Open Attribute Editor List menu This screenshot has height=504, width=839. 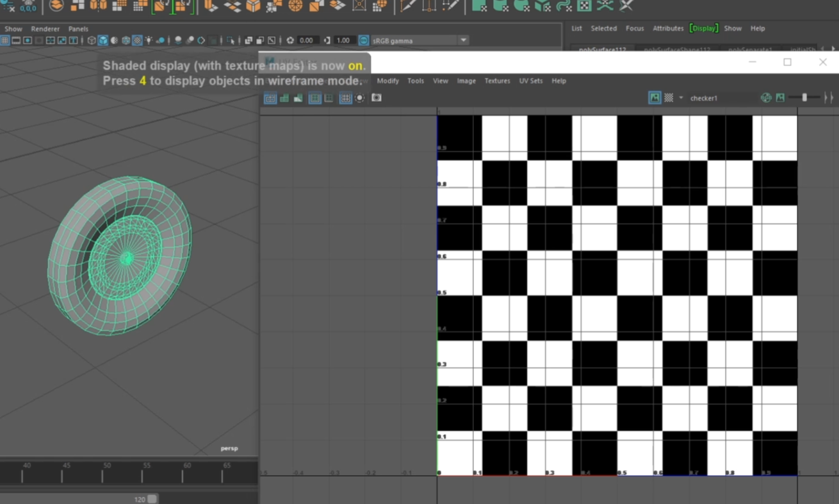(x=576, y=28)
